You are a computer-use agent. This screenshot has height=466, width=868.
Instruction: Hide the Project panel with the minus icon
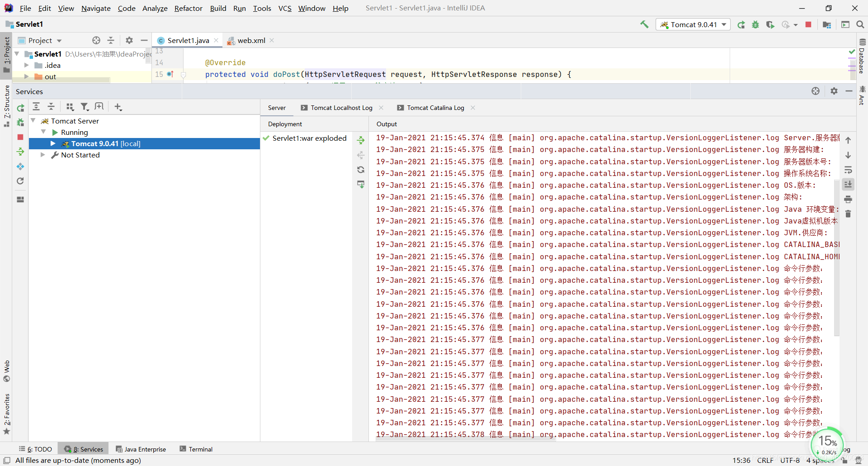pos(144,40)
